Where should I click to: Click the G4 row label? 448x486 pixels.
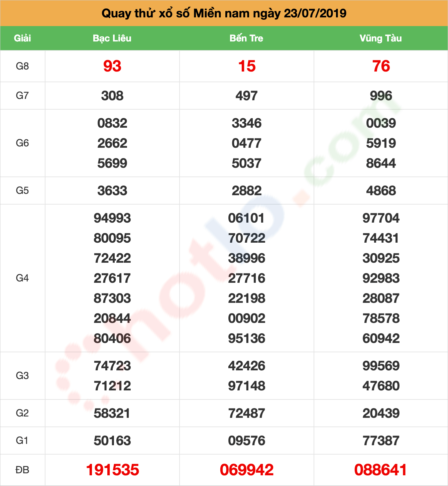tap(22, 278)
